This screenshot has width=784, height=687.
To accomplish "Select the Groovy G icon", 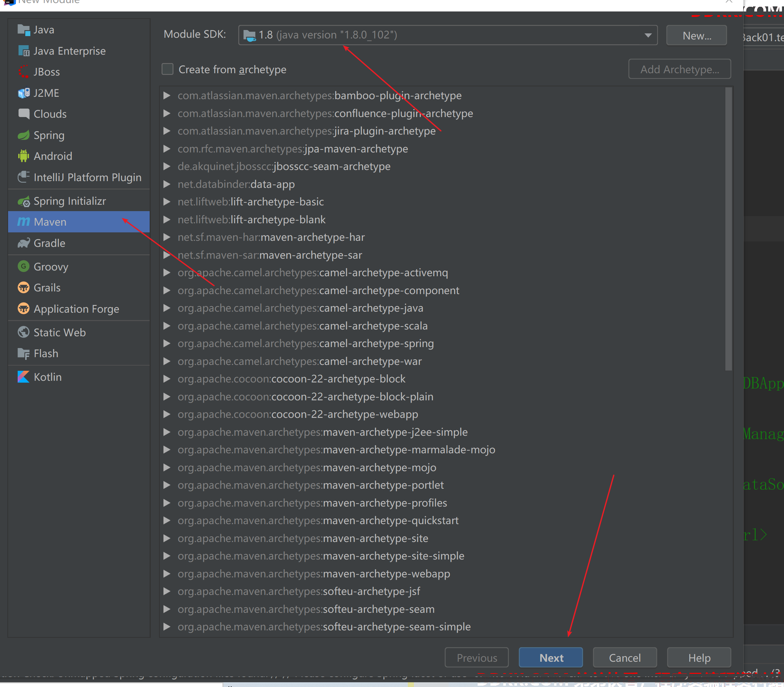I will (24, 266).
